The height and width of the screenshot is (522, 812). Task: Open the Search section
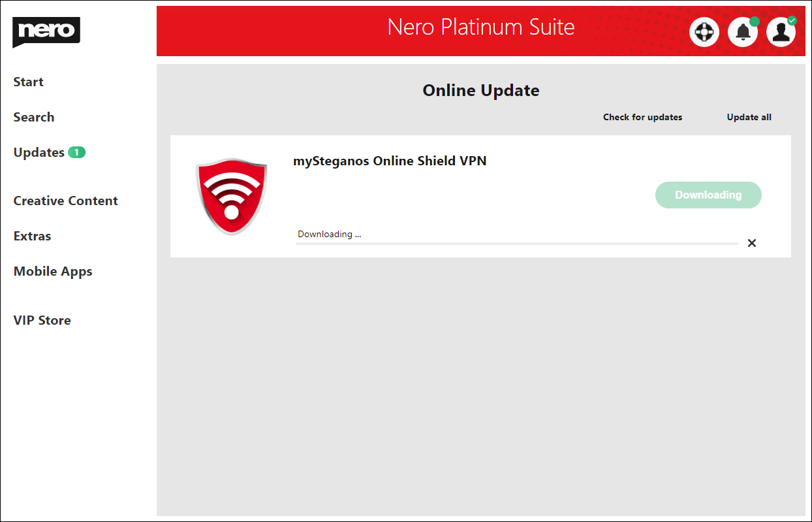[x=33, y=117]
